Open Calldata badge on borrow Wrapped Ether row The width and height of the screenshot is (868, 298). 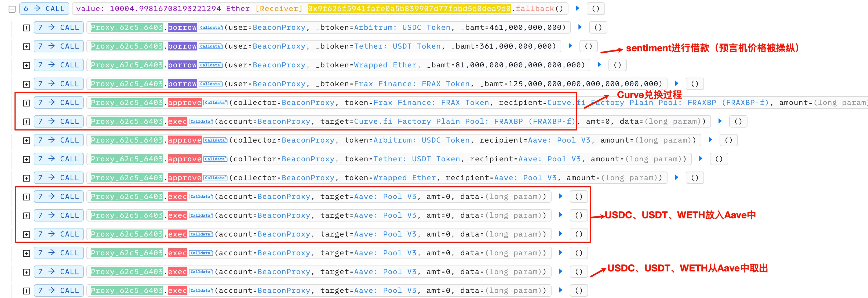coord(210,65)
